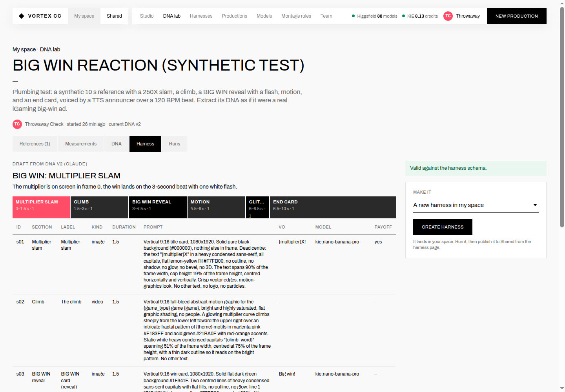
Task: Click kie:nano-banana-pro in row s01
Action: tap(337, 242)
